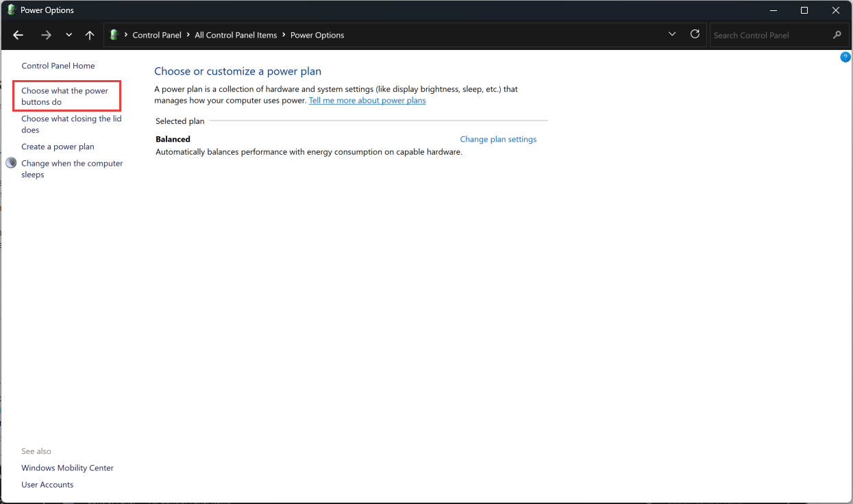This screenshot has height=504, width=853.
Task: Open Change when the computer sleeps
Action: tap(72, 168)
